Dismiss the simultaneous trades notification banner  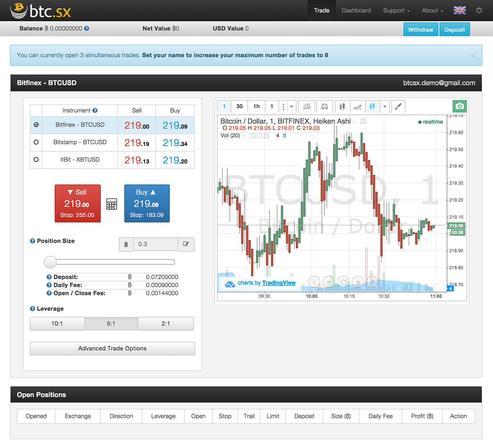click(x=473, y=56)
